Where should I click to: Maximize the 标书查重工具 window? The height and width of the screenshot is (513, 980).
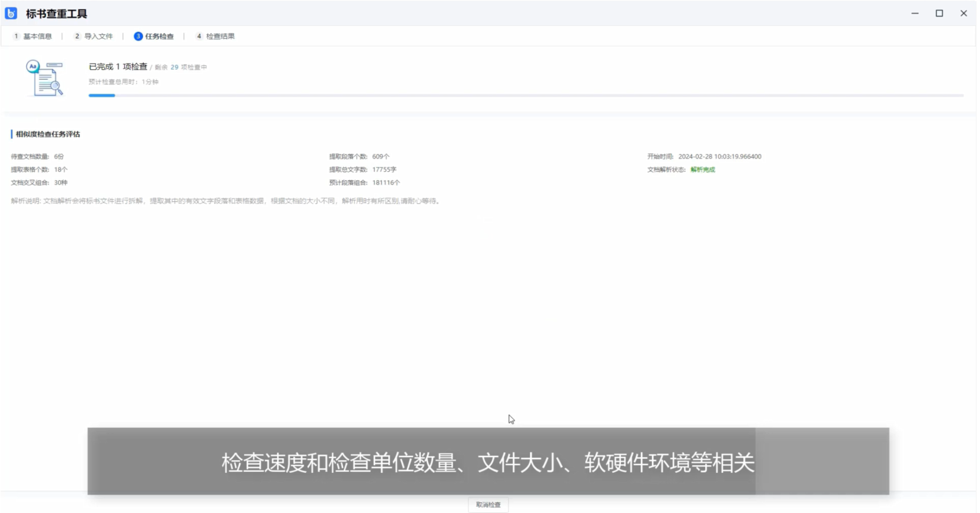[939, 13]
